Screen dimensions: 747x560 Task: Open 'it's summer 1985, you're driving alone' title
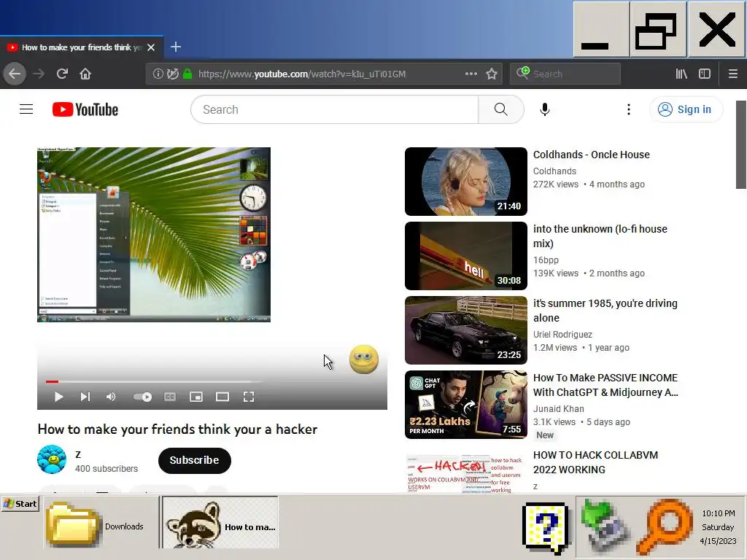click(x=605, y=311)
